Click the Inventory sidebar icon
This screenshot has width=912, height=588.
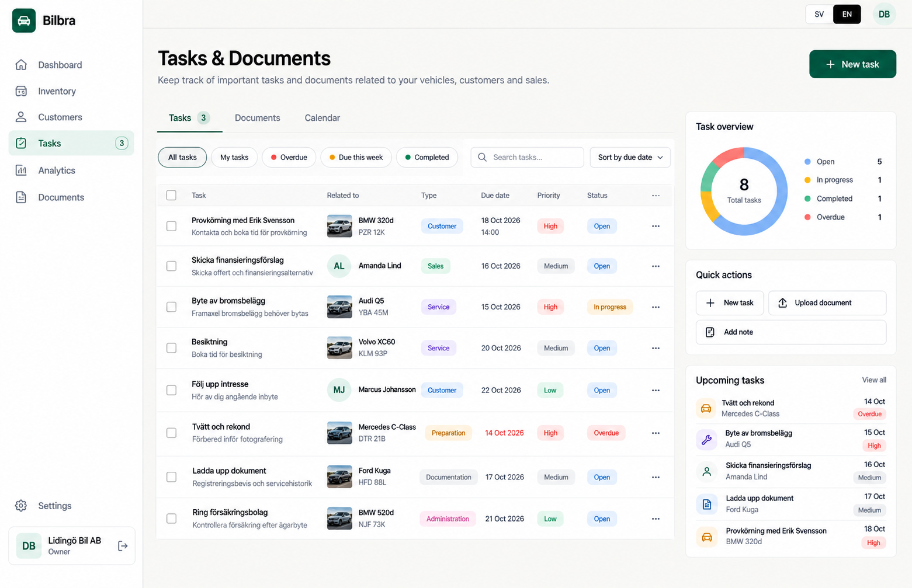[21, 91]
